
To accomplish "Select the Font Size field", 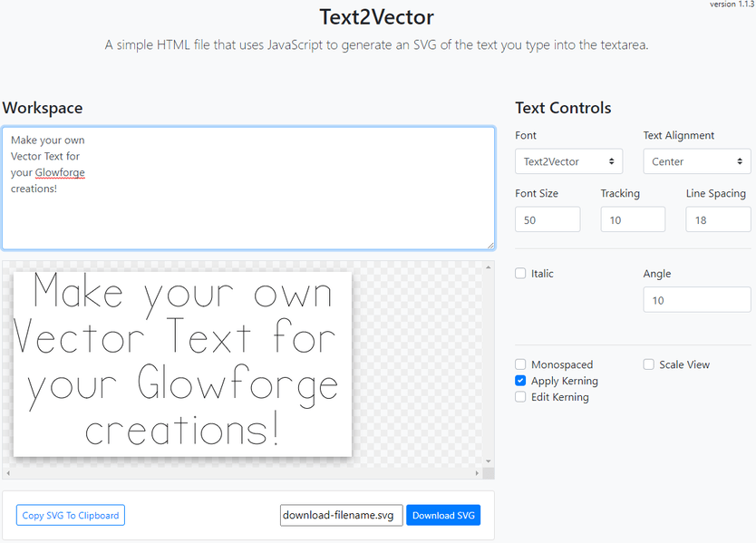I will tap(548, 218).
